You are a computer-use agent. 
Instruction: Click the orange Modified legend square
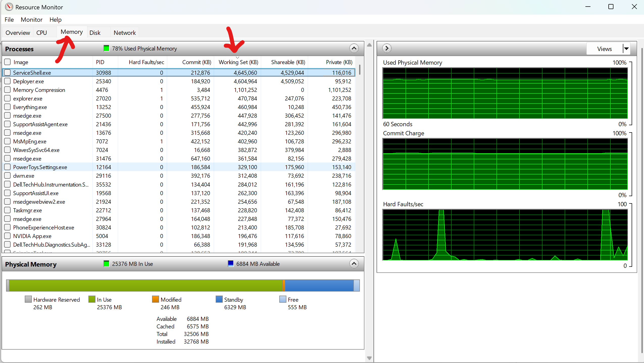point(155,299)
